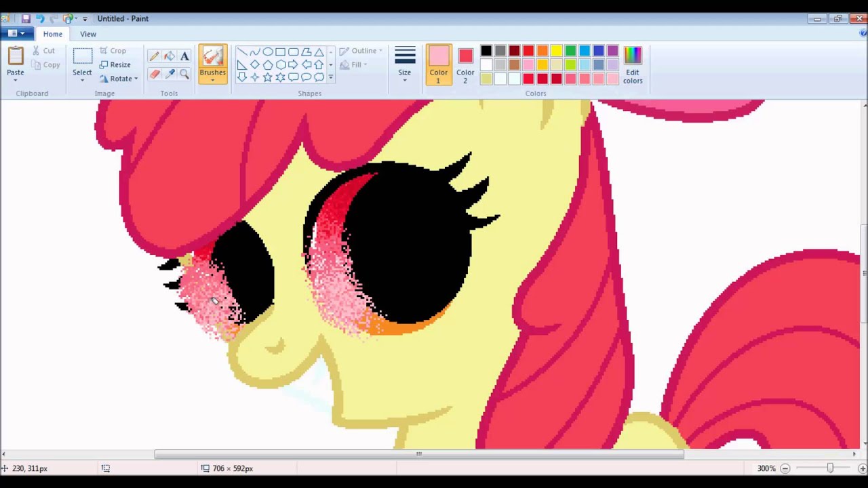Viewport: 868px width, 488px height.
Task: Switch to the View ribbon tab
Action: pyautogui.click(x=88, y=34)
